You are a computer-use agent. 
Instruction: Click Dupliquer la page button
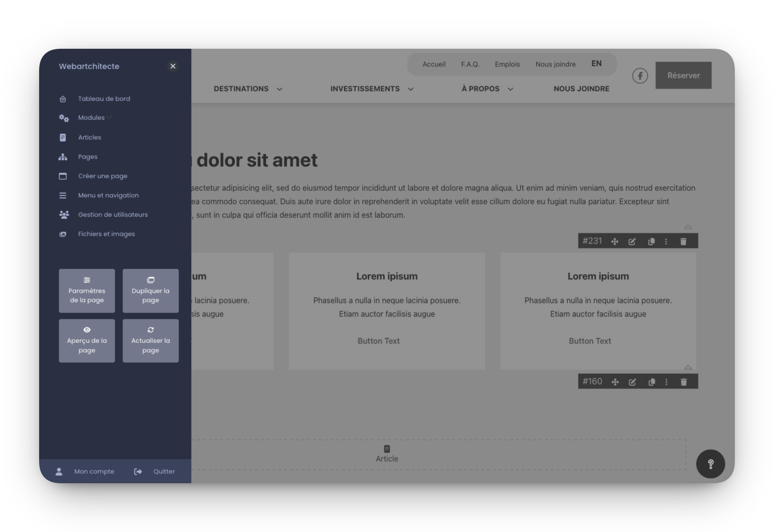pyautogui.click(x=151, y=291)
